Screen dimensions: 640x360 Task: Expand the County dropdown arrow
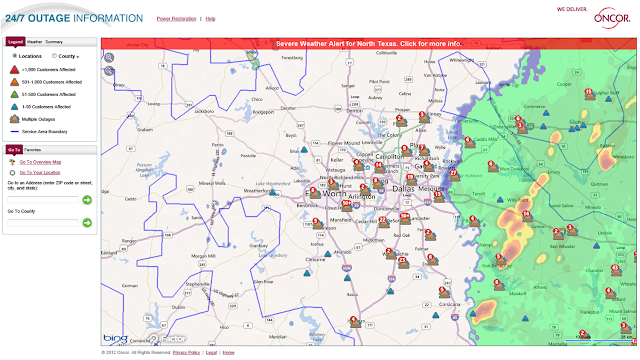(x=78, y=57)
